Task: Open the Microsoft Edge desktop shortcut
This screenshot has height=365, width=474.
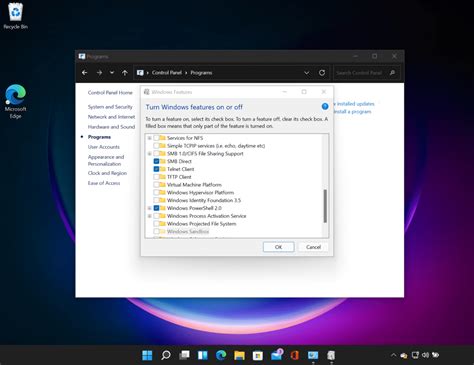Action: (15, 101)
